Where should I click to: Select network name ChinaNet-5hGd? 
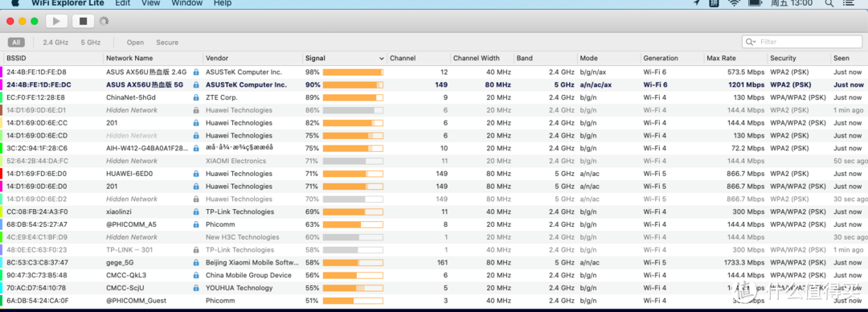coord(131,97)
